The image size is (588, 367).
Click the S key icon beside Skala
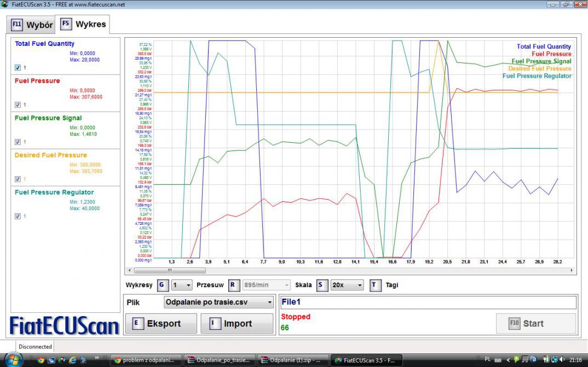click(321, 285)
